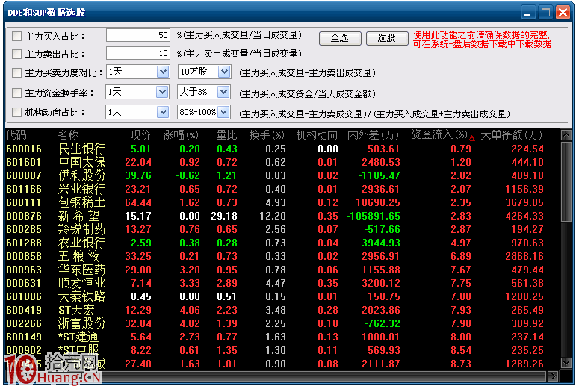Sort by the 代码 column header
Viewport: 582px width, 392px height.
[16, 135]
